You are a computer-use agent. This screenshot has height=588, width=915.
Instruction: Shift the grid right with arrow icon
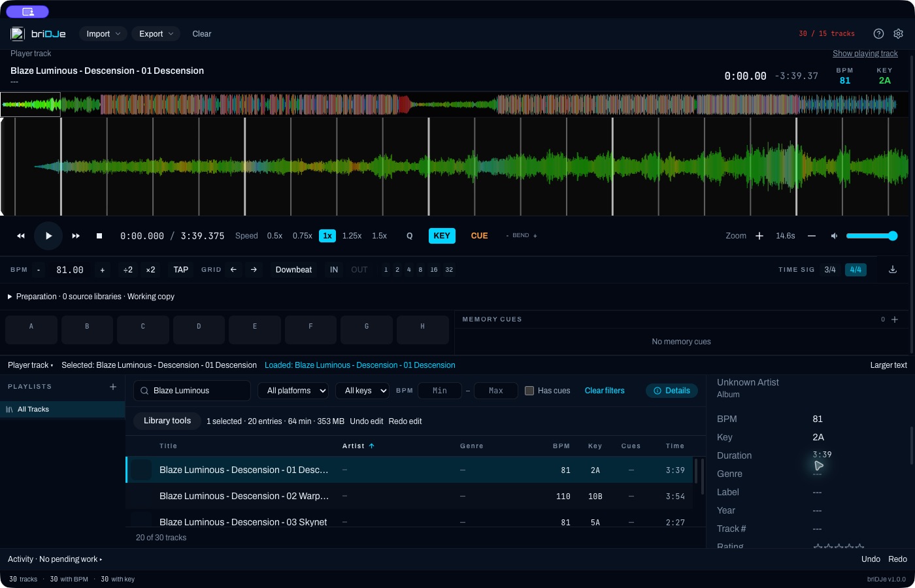click(254, 270)
